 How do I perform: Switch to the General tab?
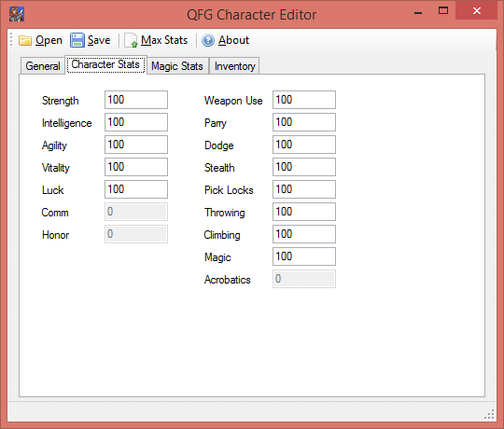[x=42, y=66]
